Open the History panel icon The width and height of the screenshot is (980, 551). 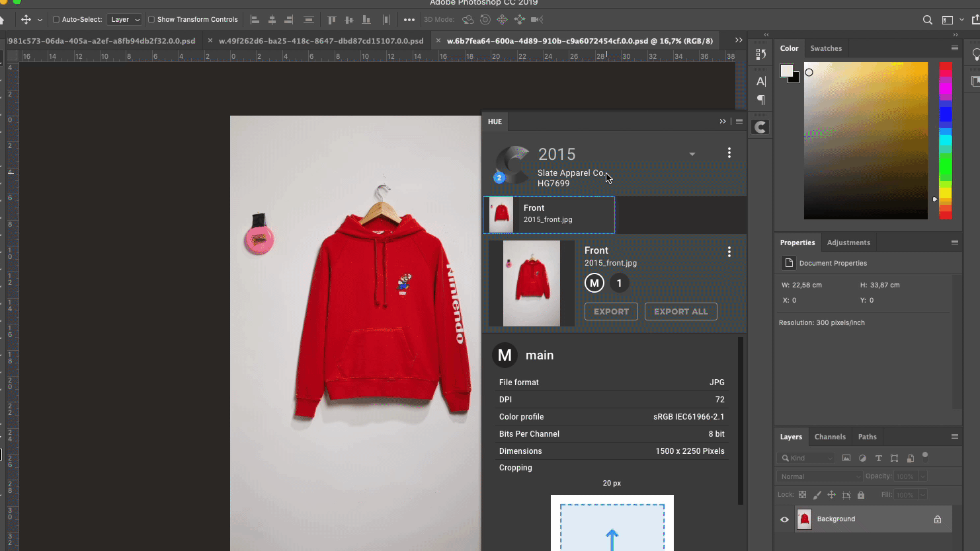pyautogui.click(x=761, y=54)
